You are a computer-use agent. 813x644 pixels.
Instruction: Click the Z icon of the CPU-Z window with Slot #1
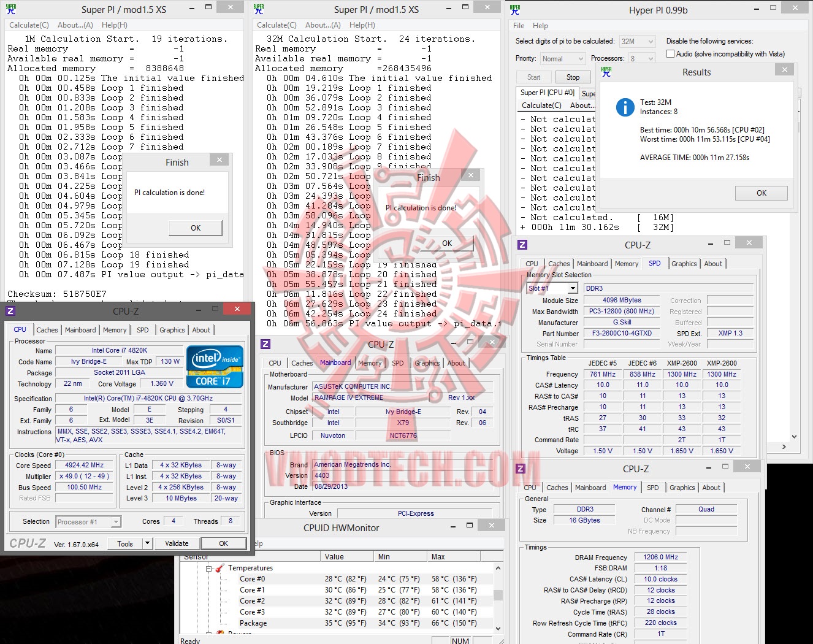pyautogui.click(x=522, y=245)
